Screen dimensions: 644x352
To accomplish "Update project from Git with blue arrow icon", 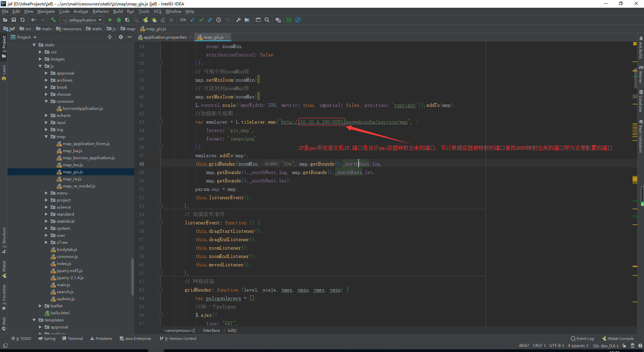I will click(192, 20).
